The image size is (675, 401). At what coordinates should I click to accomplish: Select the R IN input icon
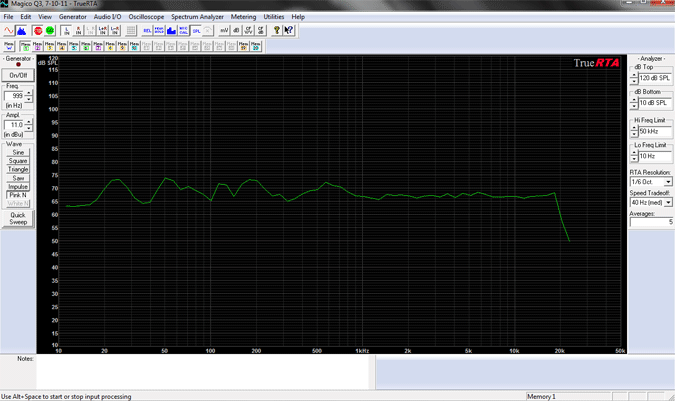coord(78,31)
